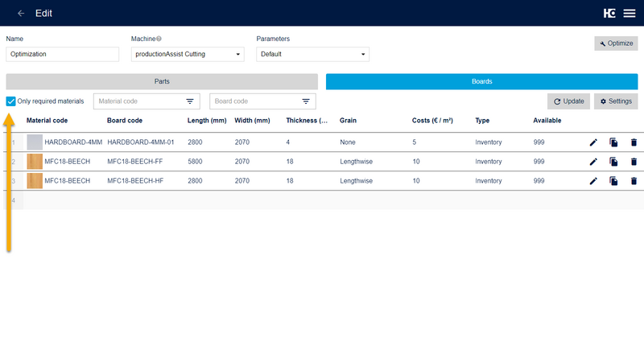Image resolution: width=644 pixels, height=362 pixels.
Task: Click the HARDBOARD-4MM gray material swatch
Action: [35, 142]
